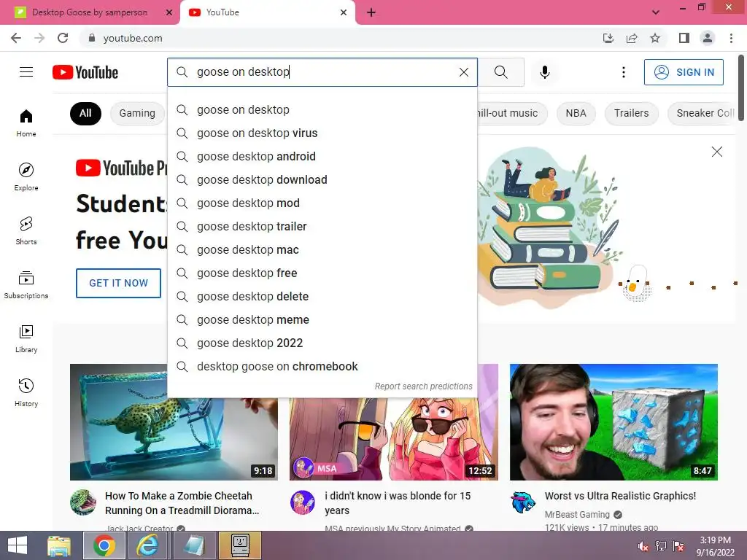Click the magnifier search button
Image resolution: width=747 pixels, height=560 pixels.
point(500,72)
